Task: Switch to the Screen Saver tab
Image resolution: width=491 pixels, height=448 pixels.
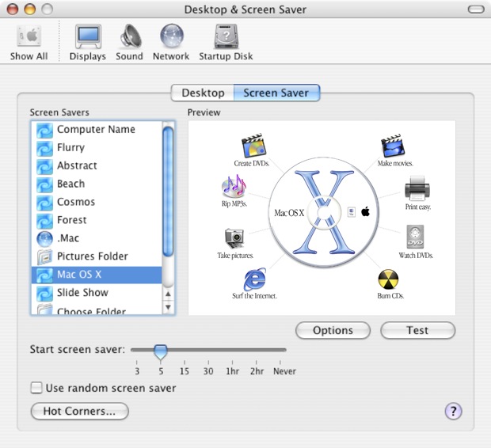Action: click(276, 93)
